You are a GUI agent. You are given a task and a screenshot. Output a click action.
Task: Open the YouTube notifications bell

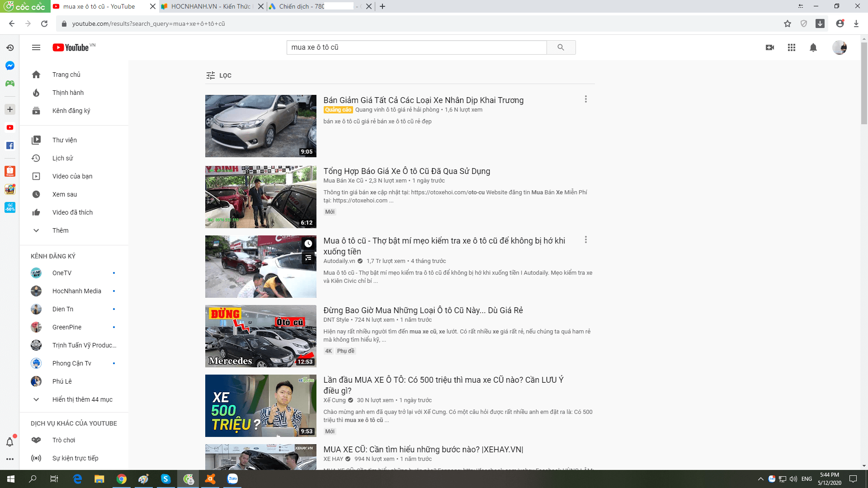pyautogui.click(x=813, y=47)
